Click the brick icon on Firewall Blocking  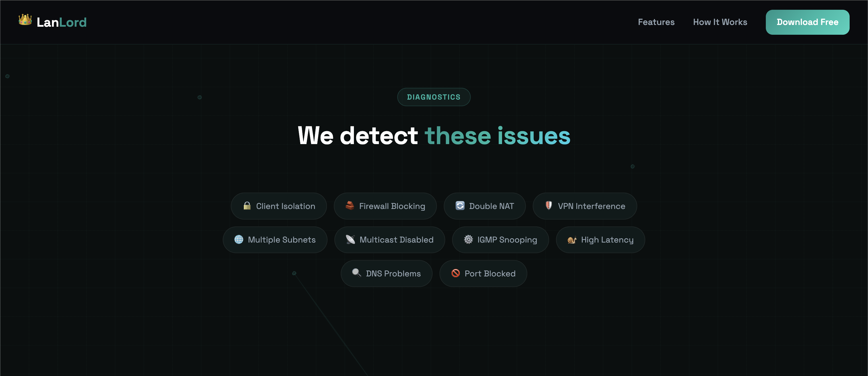pos(350,206)
